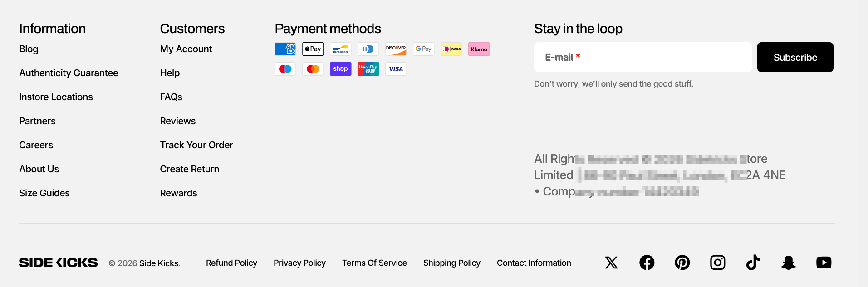This screenshot has width=868, height=287.
Task: Open the Instagram social icon
Action: (x=717, y=263)
